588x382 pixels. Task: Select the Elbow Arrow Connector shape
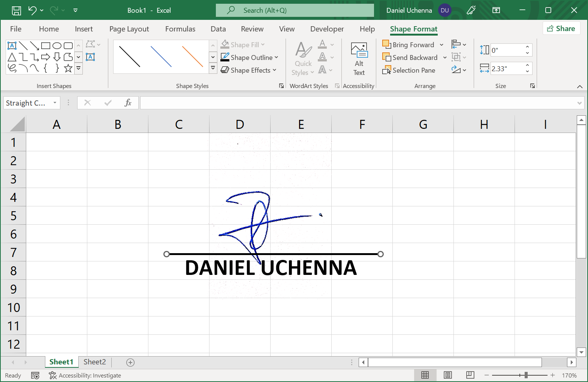(x=34, y=57)
